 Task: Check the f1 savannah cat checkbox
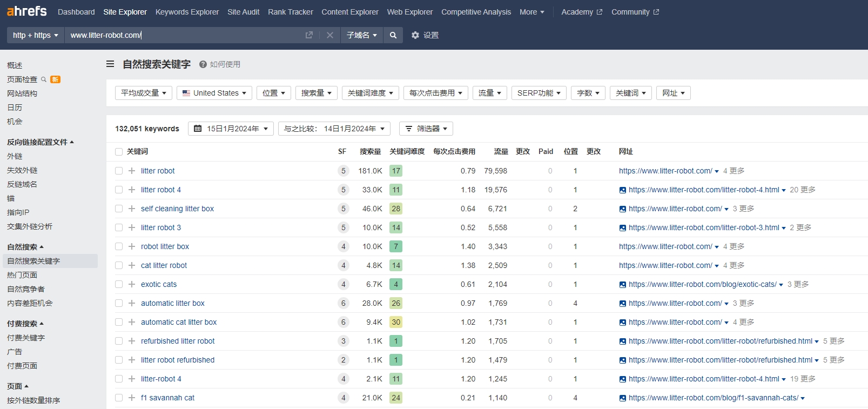(x=119, y=398)
